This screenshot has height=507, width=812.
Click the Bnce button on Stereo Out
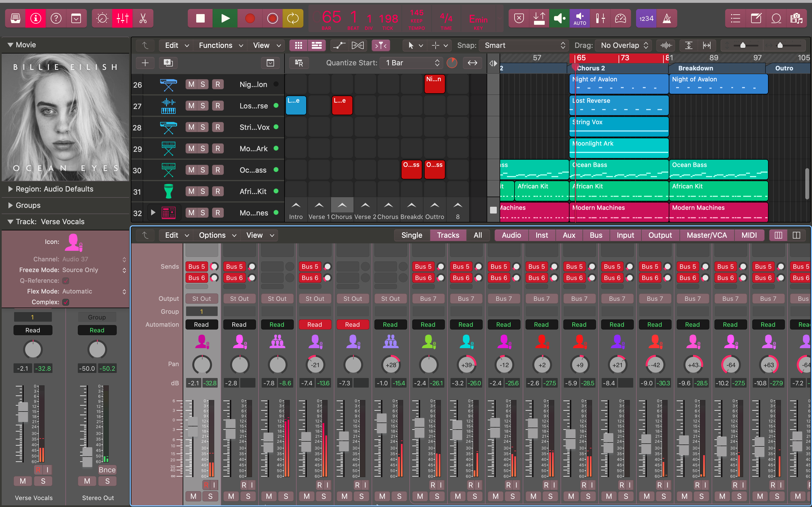107,470
